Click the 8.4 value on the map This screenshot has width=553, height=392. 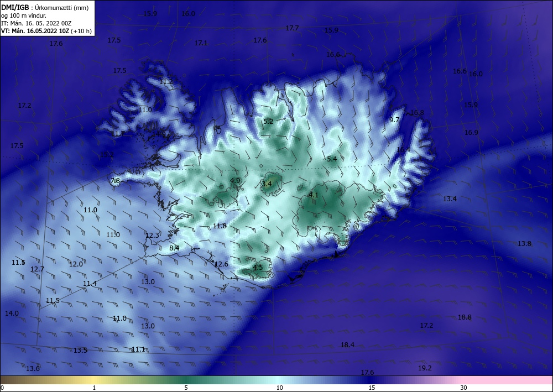(174, 248)
